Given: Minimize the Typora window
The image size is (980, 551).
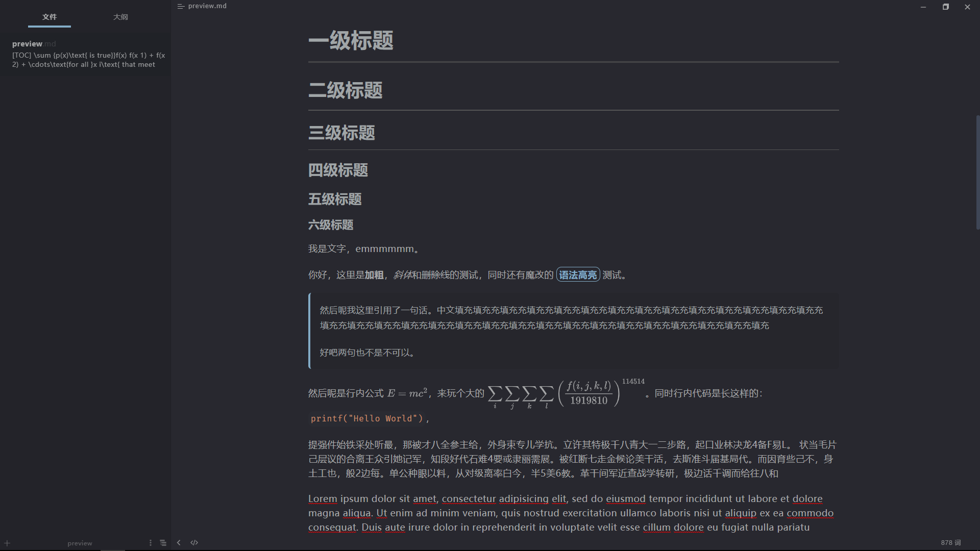Looking at the screenshot, I should point(923,7).
